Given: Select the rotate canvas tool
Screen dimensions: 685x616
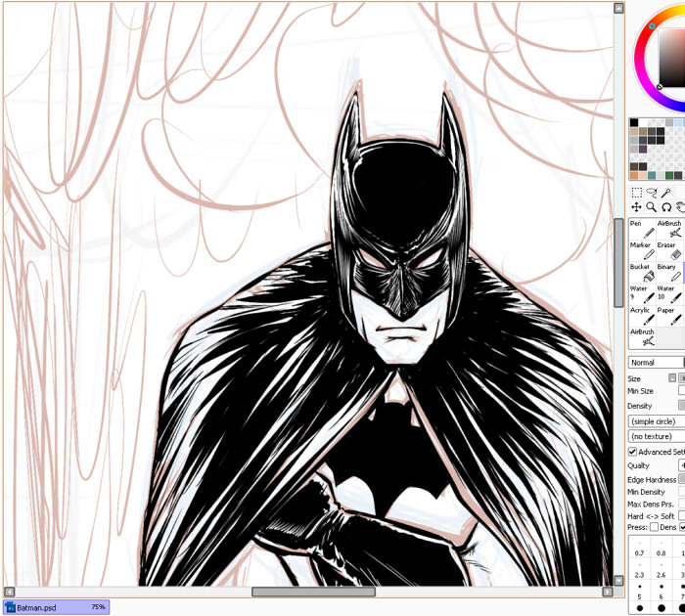Looking at the screenshot, I should pos(665,207).
